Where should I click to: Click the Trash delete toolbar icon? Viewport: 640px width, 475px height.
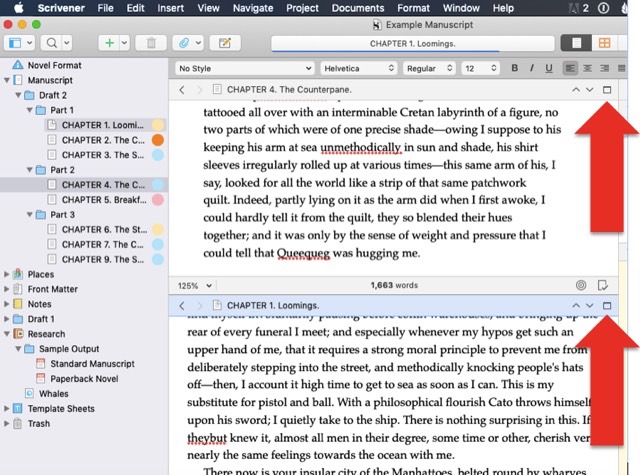(151, 43)
